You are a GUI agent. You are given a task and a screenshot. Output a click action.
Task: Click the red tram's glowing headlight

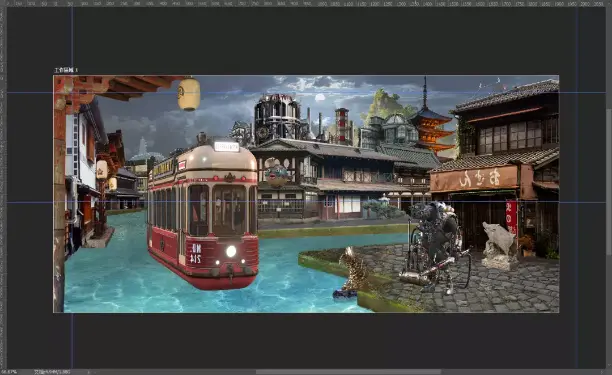[231, 251]
